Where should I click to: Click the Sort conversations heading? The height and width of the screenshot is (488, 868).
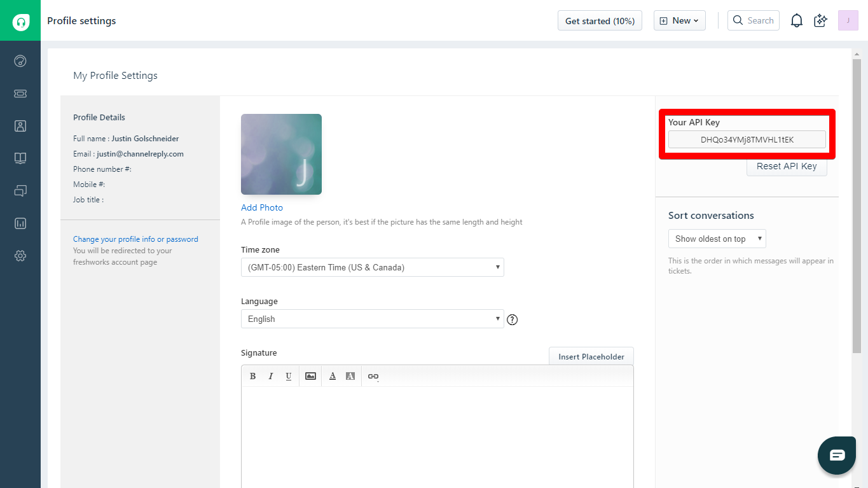point(711,216)
